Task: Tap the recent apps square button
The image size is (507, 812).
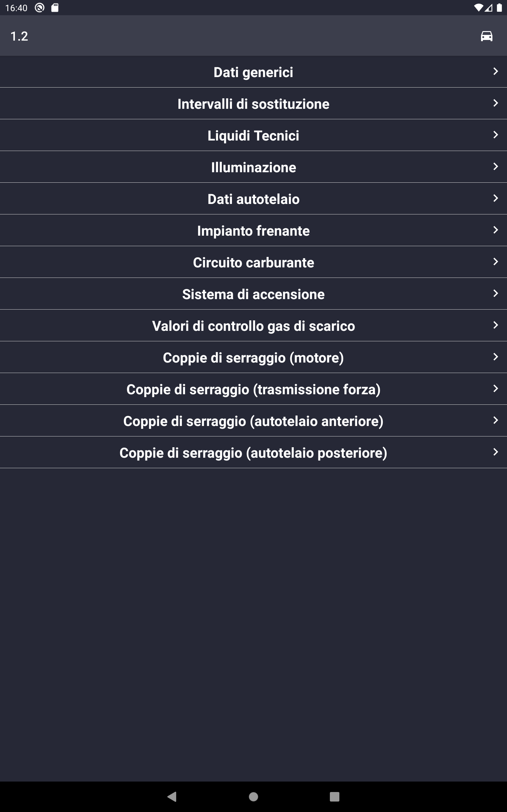Action: tap(334, 796)
